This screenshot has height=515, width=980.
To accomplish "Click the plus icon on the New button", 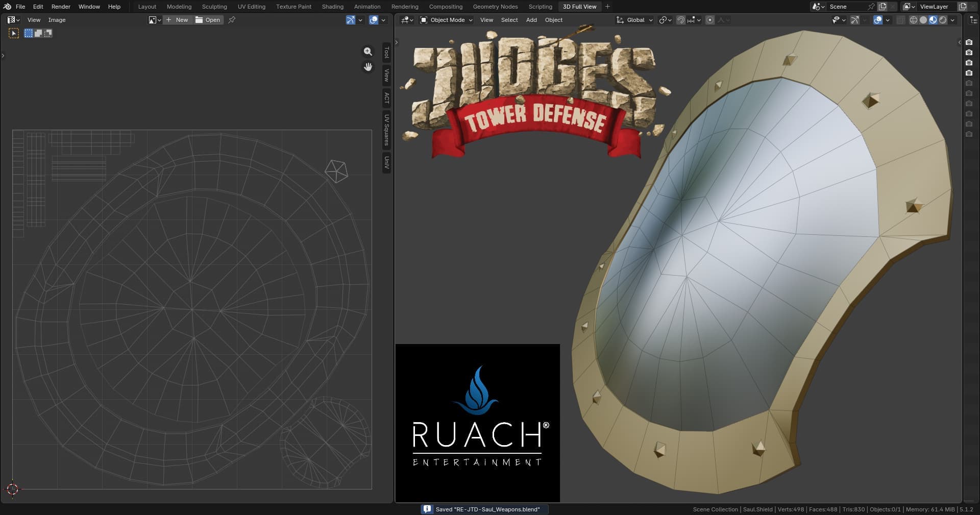I will tap(169, 20).
